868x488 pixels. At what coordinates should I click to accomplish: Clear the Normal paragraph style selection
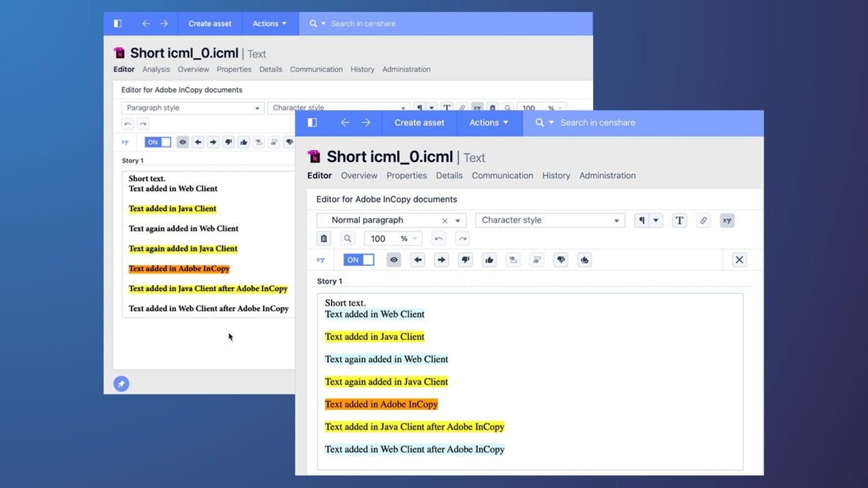pos(444,221)
